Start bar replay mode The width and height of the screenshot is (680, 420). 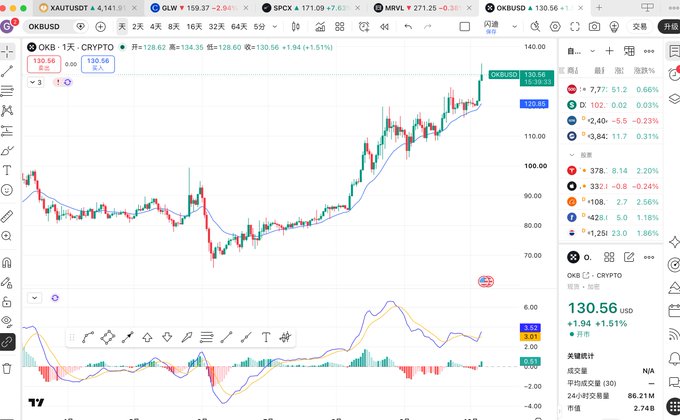(x=384, y=27)
